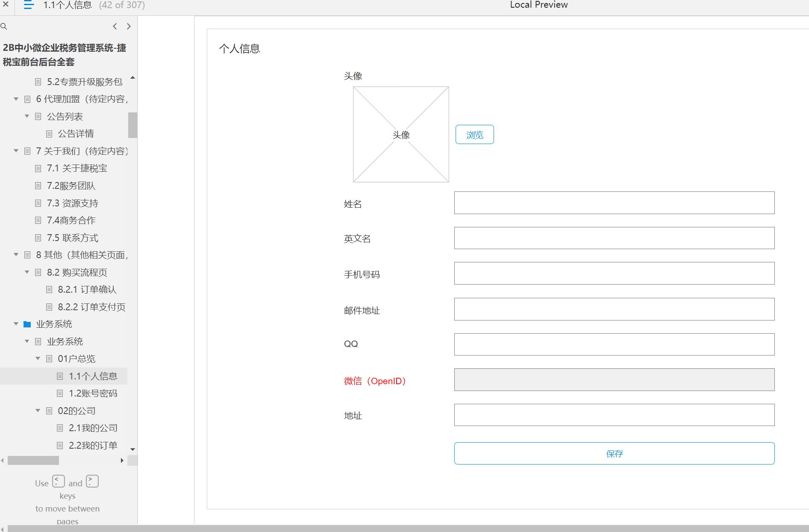Click sitemap horizontal scroll-left arrow
809x532 pixels.
pos(3,461)
